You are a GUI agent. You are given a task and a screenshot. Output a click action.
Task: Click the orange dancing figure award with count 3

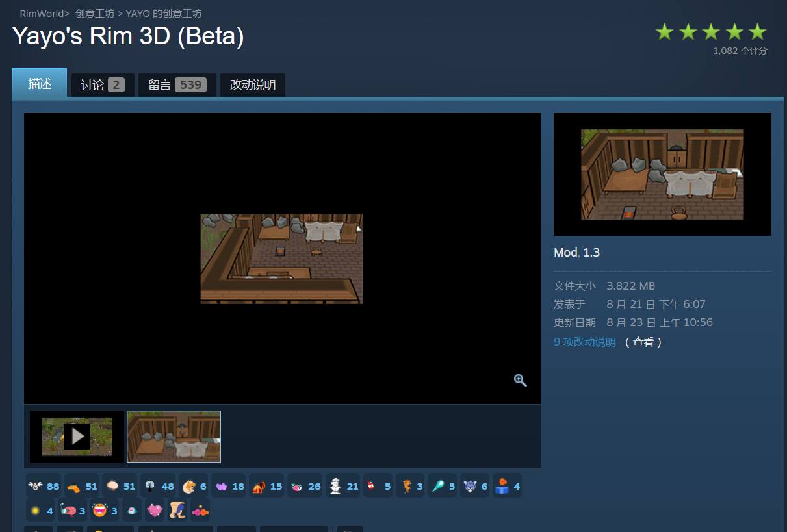point(410,486)
